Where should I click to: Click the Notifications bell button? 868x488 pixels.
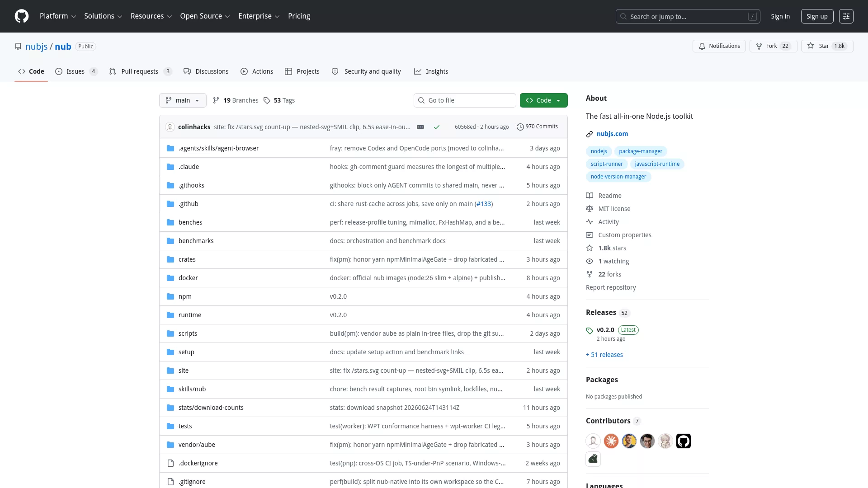pos(719,46)
